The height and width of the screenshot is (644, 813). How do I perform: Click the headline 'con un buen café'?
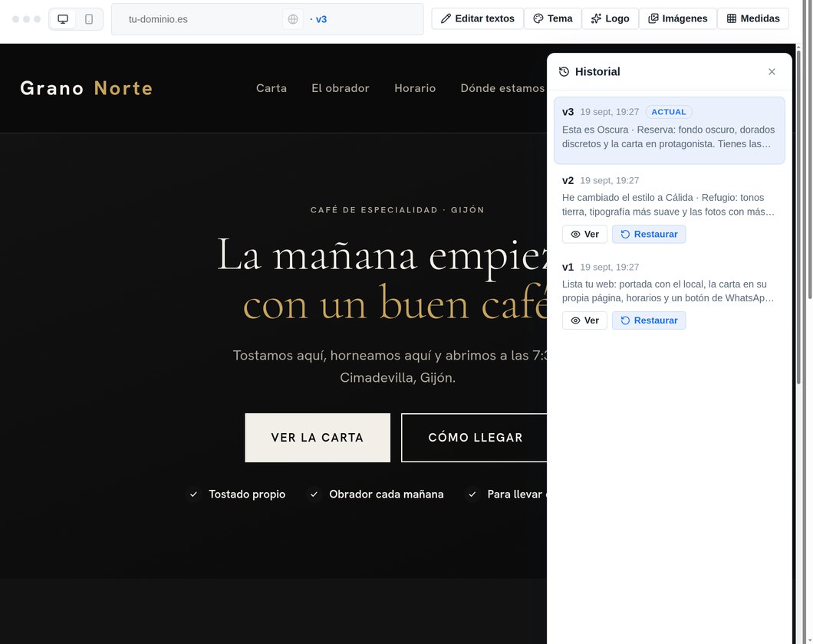(x=395, y=303)
